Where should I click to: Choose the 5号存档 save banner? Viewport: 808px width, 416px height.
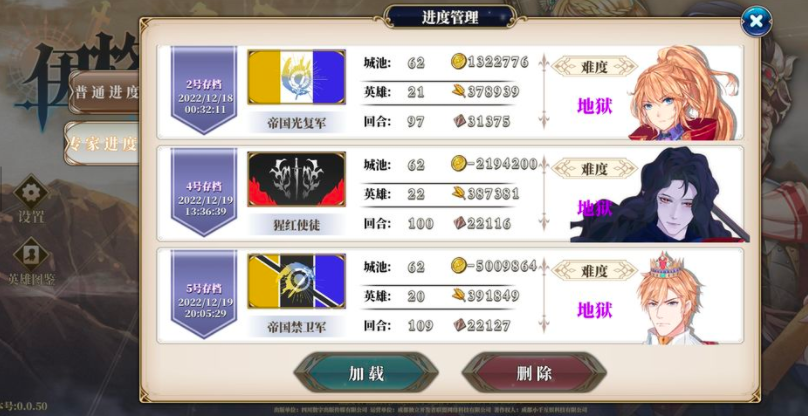tap(204, 294)
